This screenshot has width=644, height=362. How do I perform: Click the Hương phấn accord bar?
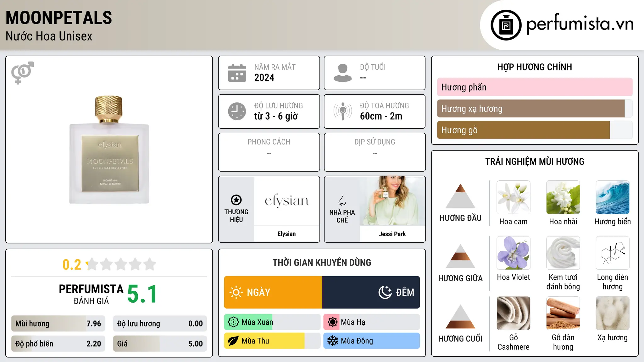click(535, 87)
